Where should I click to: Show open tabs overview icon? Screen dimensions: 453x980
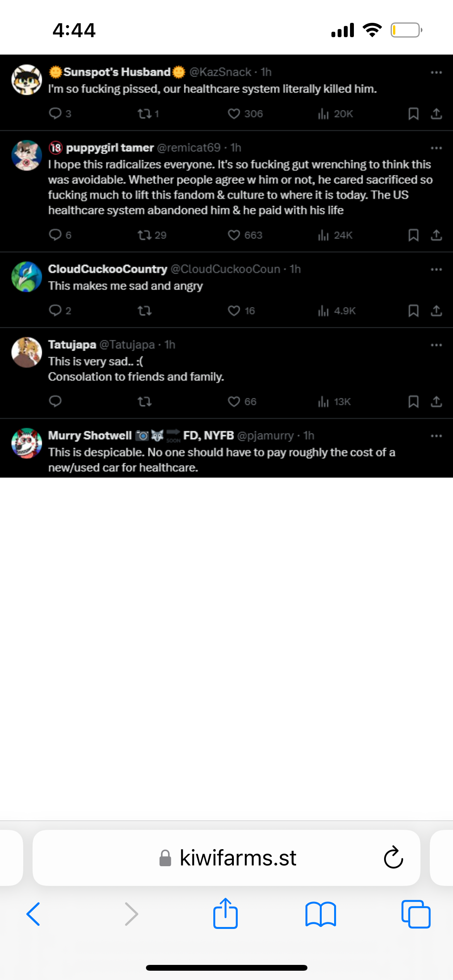click(x=416, y=914)
